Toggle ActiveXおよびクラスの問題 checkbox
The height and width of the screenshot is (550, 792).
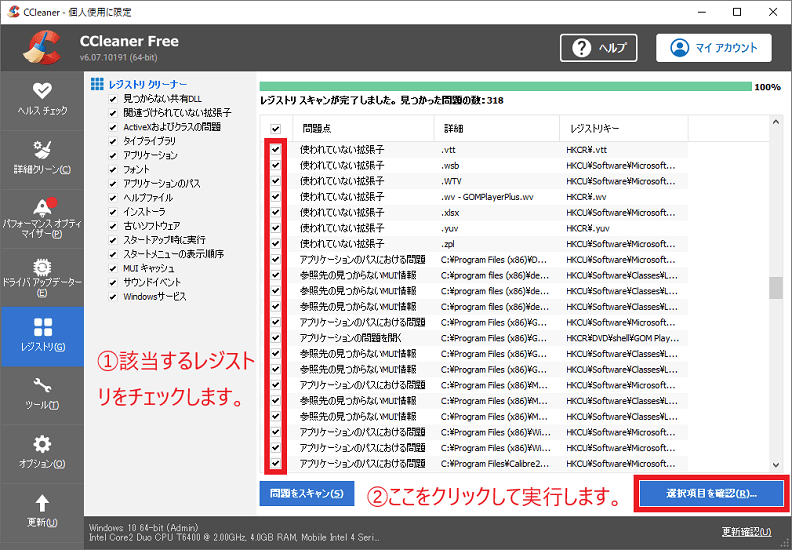click(113, 127)
